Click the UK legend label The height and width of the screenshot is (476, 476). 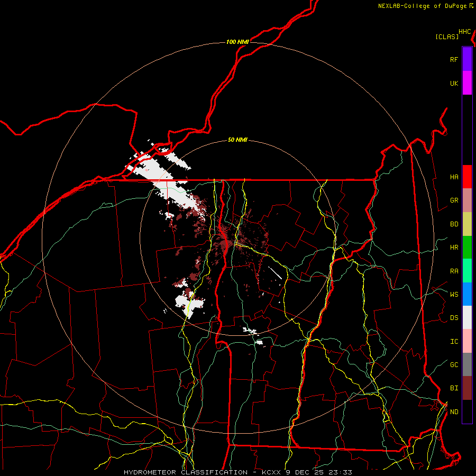click(454, 83)
